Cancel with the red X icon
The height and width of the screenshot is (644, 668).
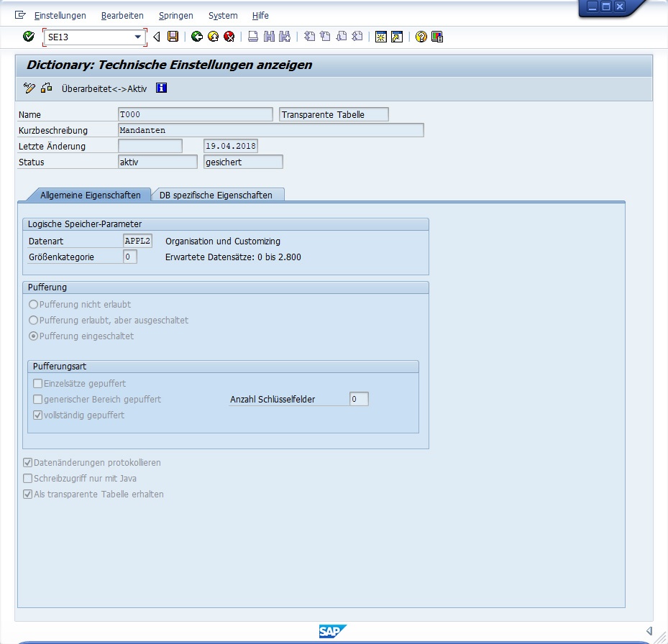(x=229, y=37)
